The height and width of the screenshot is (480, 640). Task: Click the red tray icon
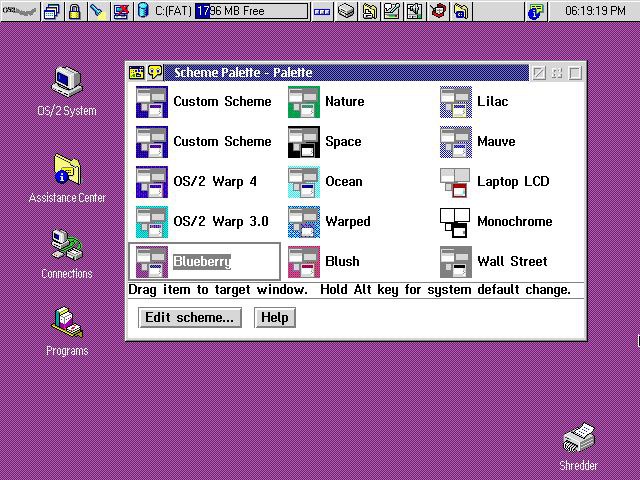(438, 11)
